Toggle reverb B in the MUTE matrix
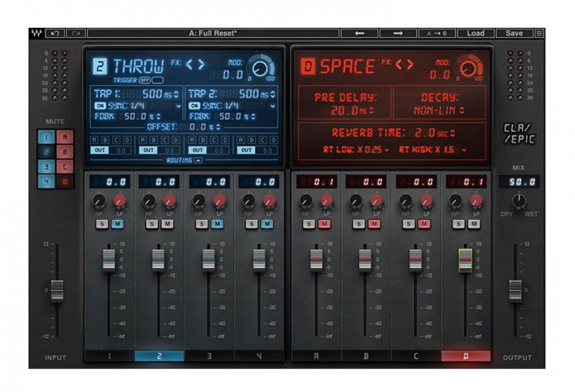The width and height of the screenshot is (575, 392). coord(65,151)
